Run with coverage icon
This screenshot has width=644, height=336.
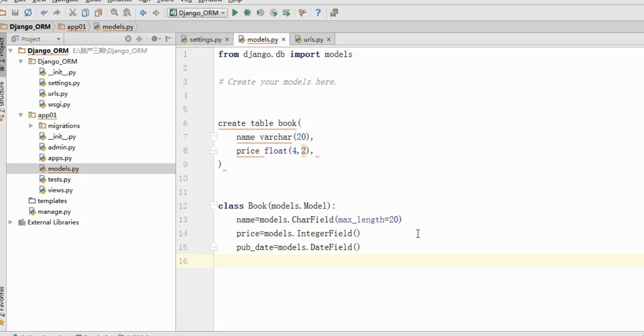[x=261, y=13]
